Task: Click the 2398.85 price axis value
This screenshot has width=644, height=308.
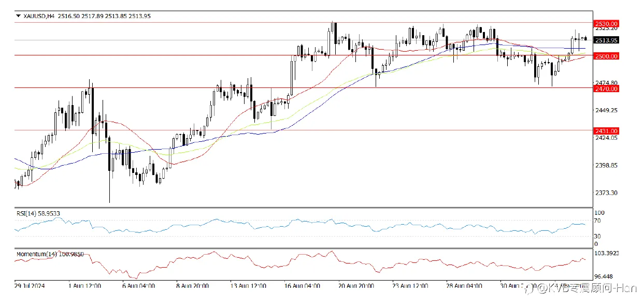Action: (x=606, y=165)
